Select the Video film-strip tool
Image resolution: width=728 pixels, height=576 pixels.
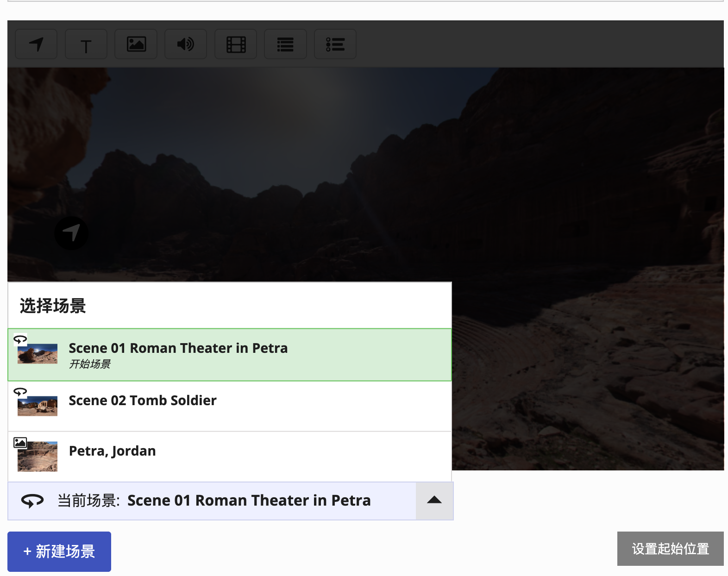(x=236, y=44)
